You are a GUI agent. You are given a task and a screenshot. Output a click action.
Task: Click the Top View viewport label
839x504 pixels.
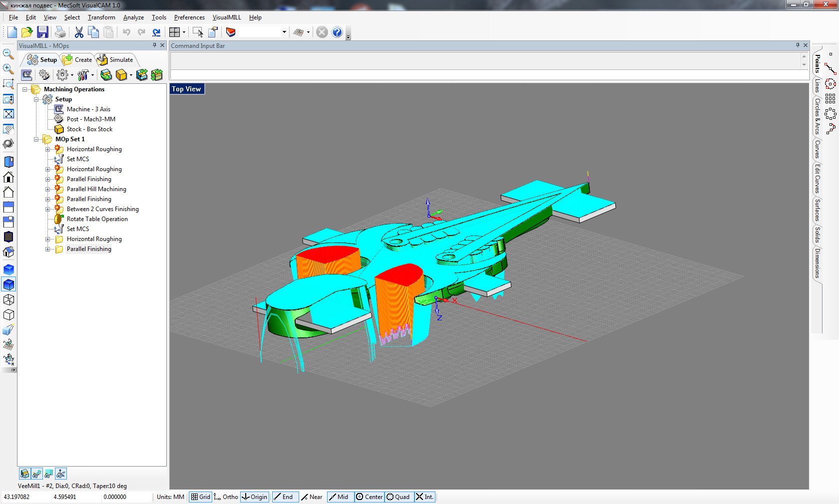tap(186, 89)
